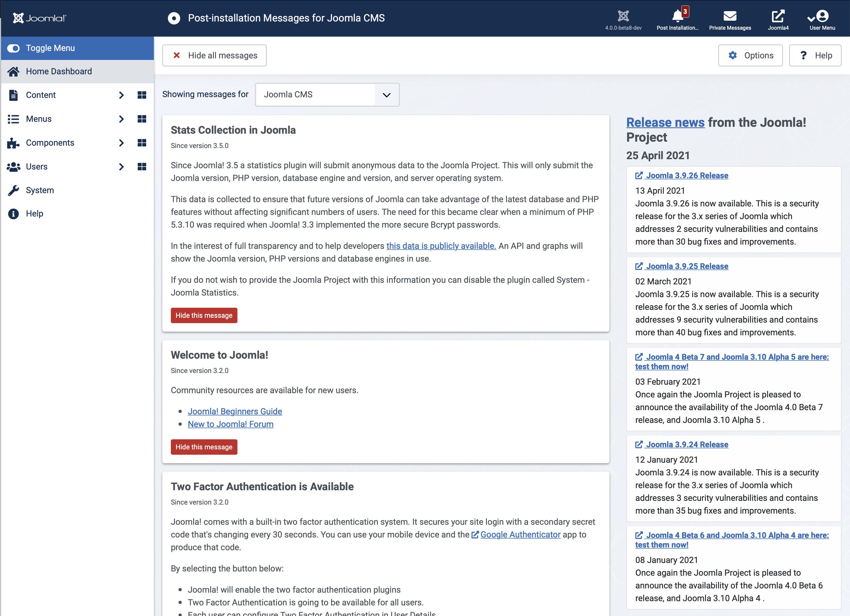The image size is (850, 616).
Task: Click external-link icon beside Joomla 3.9.24 Release
Action: [x=639, y=444]
